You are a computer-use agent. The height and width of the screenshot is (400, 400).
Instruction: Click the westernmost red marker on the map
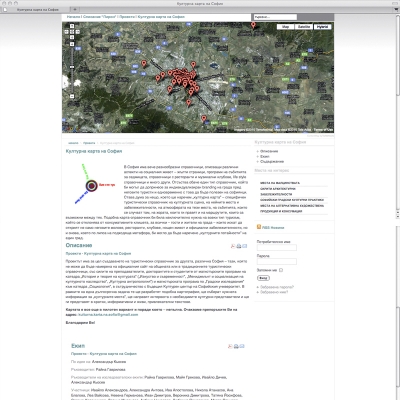point(144,63)
